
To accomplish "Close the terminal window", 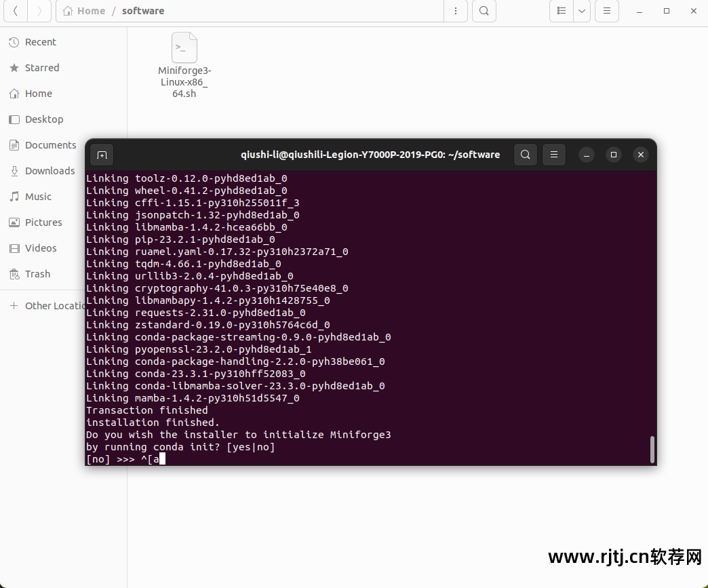I will tap(641, 155).
